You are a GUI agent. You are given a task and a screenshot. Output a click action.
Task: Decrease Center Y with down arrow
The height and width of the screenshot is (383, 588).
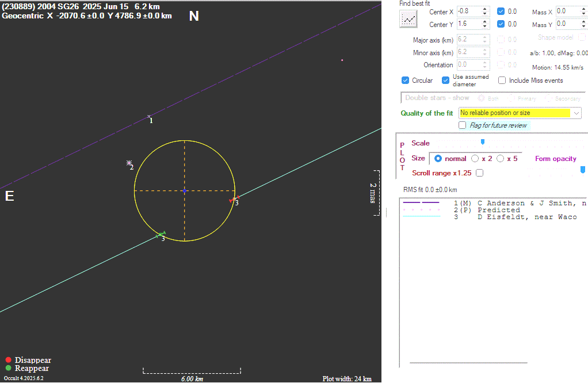pyautogui.click(x=485, y=26)
